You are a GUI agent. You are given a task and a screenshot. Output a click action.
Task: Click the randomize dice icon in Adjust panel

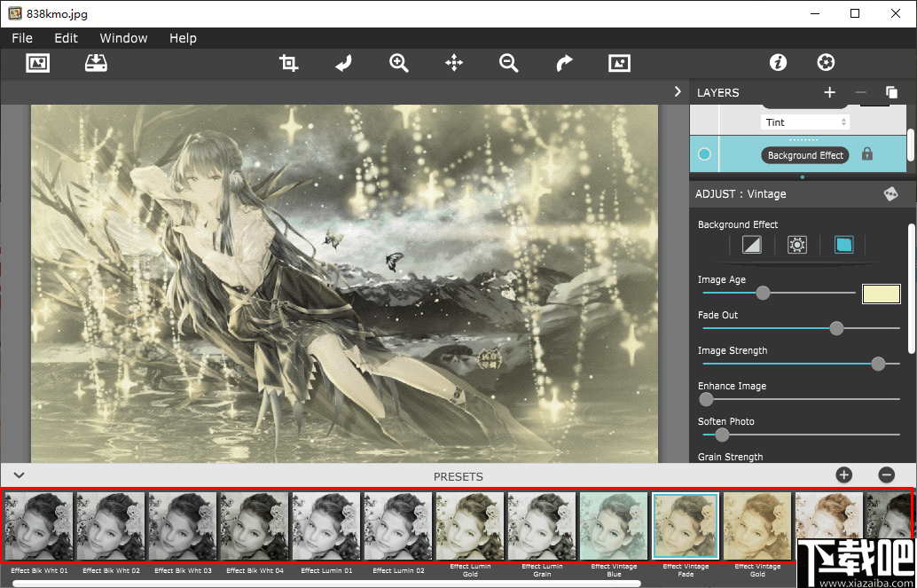pyautogui.click(x=890, y=194)
